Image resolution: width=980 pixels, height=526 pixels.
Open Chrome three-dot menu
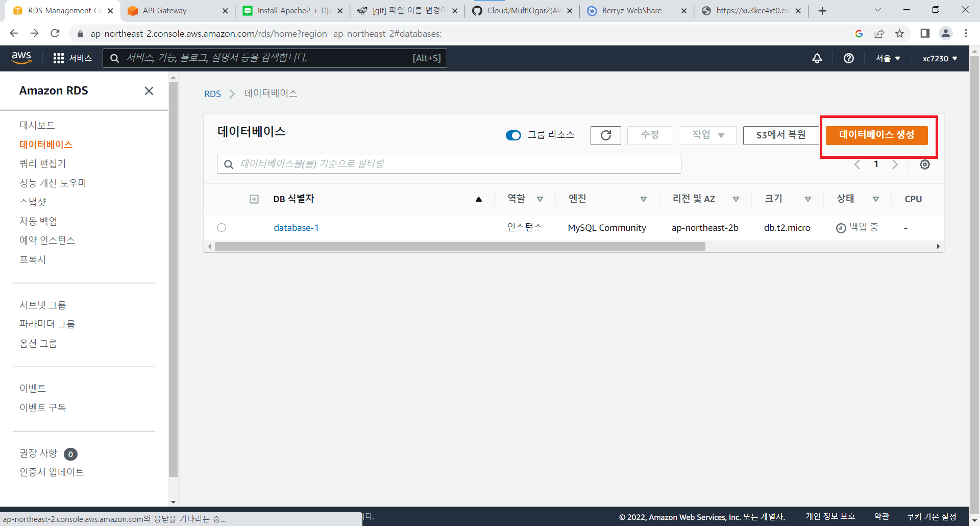click(966, 33)
